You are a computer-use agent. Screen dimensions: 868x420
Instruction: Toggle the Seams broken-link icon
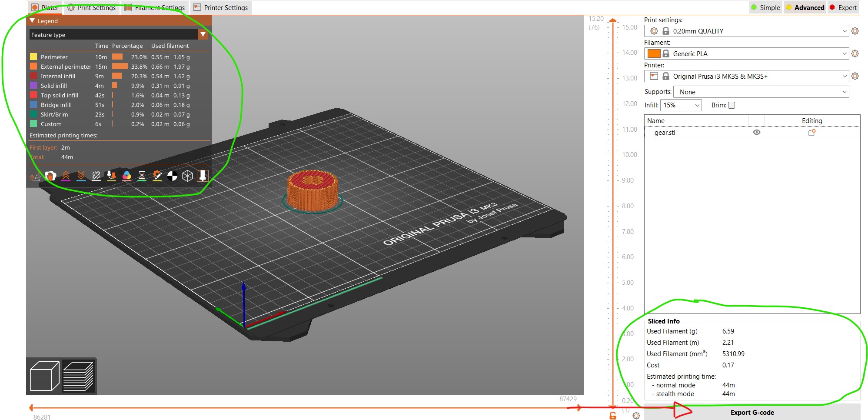[x=96, y=176]
